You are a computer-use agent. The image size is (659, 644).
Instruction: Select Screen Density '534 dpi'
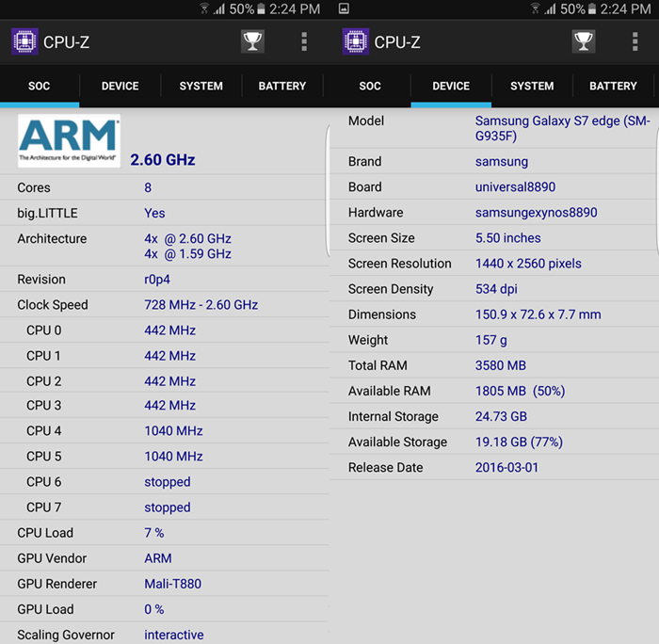(496, 289)
